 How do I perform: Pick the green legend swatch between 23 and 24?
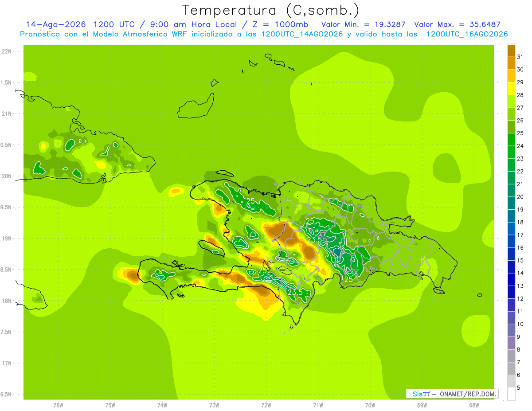coord(511,152)
